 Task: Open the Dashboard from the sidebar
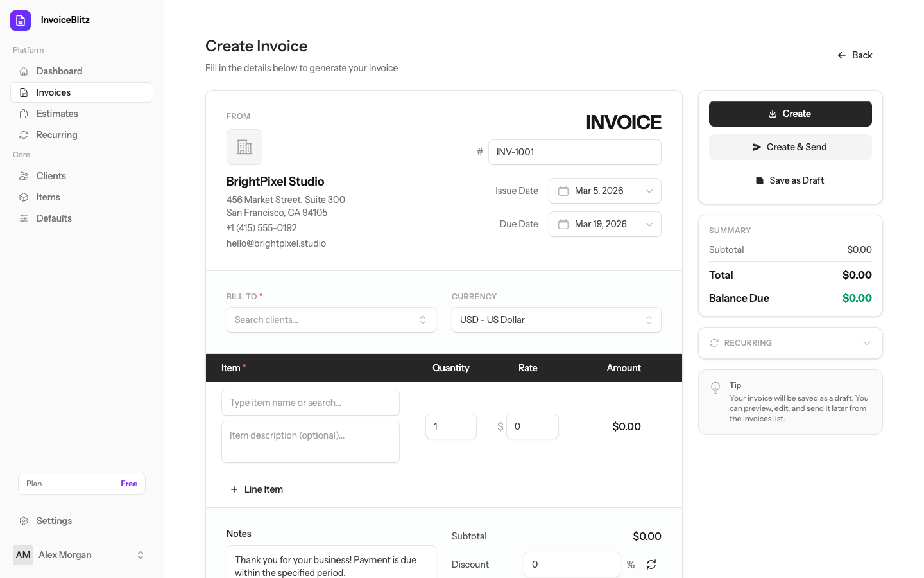coord(60,71)
